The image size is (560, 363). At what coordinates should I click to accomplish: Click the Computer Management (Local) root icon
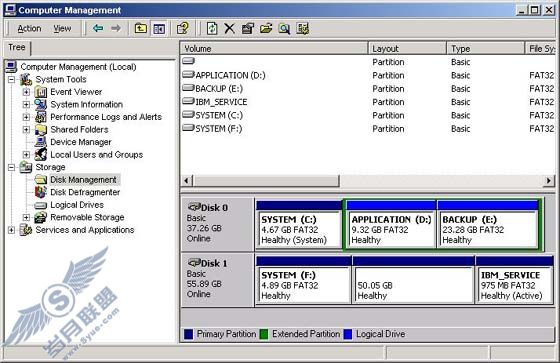point(11,67)
